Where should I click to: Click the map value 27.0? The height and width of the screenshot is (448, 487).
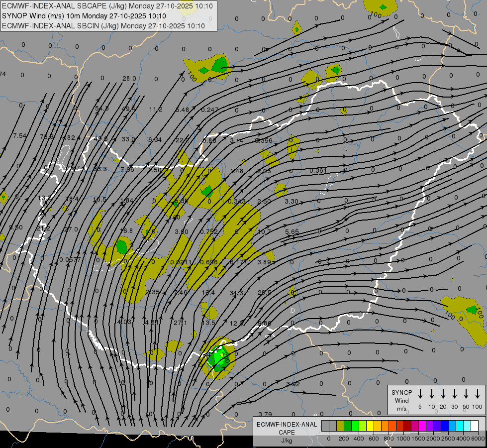[x=71, y=229]
